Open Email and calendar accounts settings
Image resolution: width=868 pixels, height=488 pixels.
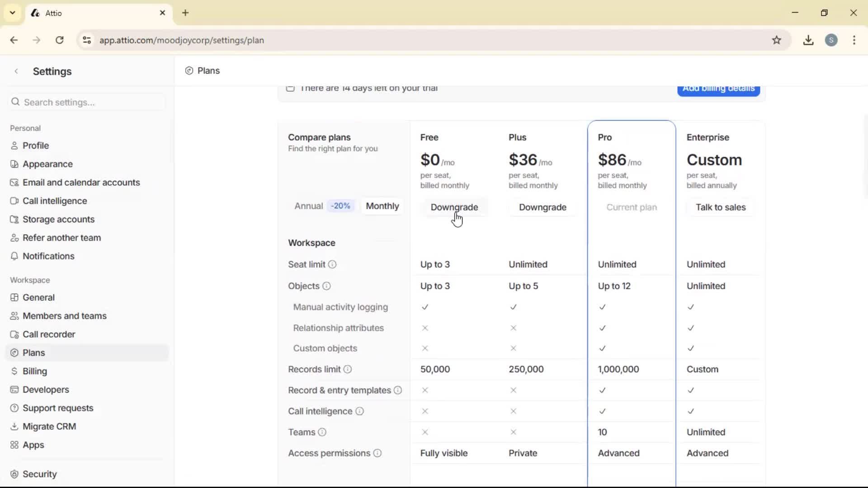(81, 182)
